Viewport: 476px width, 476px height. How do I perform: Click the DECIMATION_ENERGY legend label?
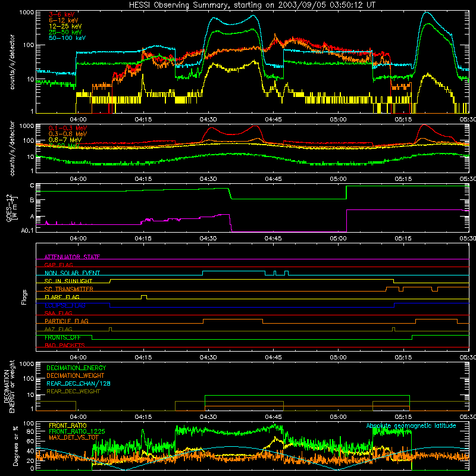coord(76,368)
